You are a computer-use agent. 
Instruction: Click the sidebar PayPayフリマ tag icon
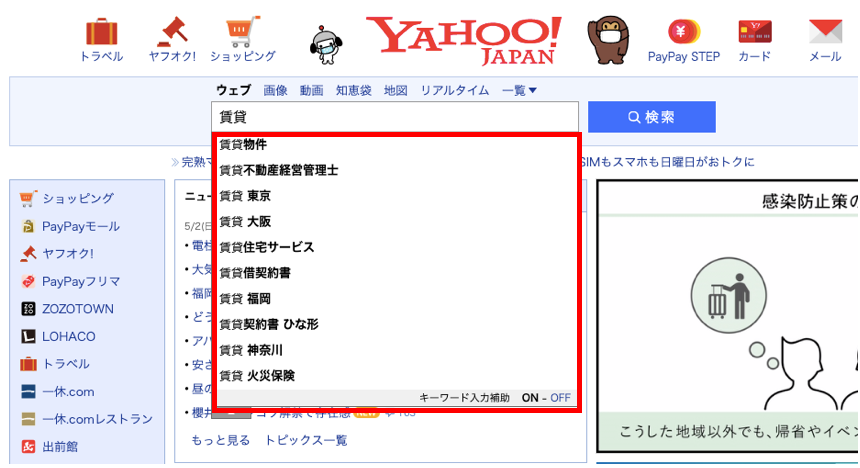coord(28,281)
